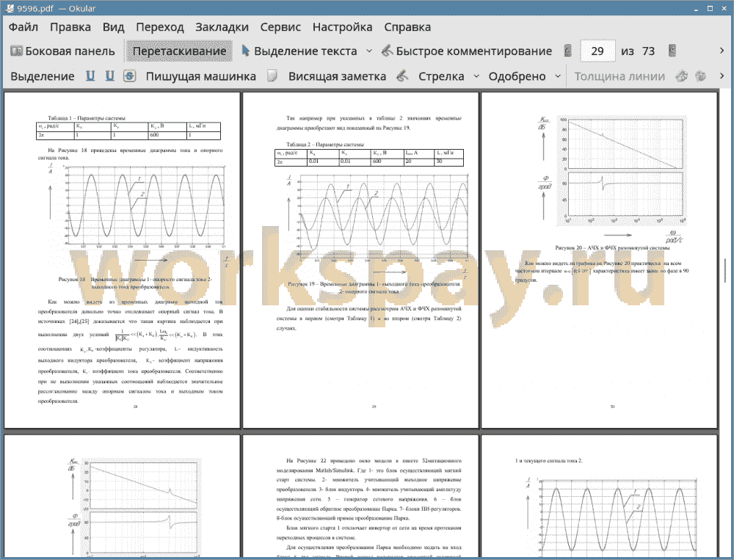This screenshot has height=560, width=734.
Task: Close the Okular window
Action: click(x=724, y=8)
